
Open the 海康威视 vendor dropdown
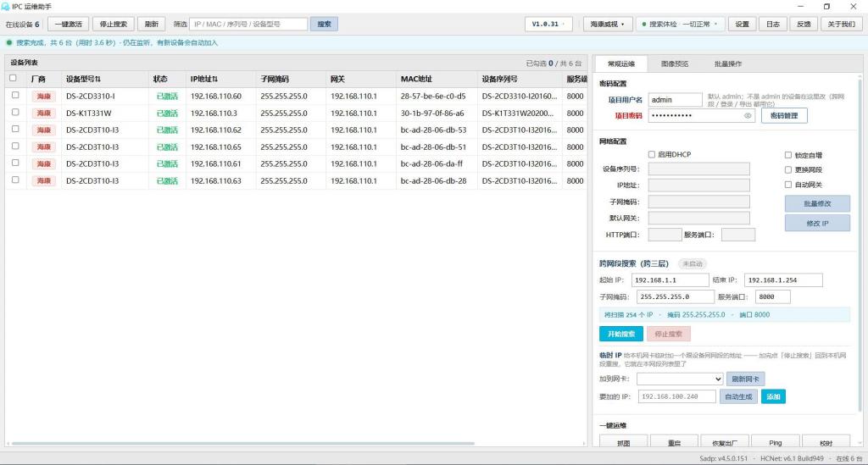tap(607, 25)
